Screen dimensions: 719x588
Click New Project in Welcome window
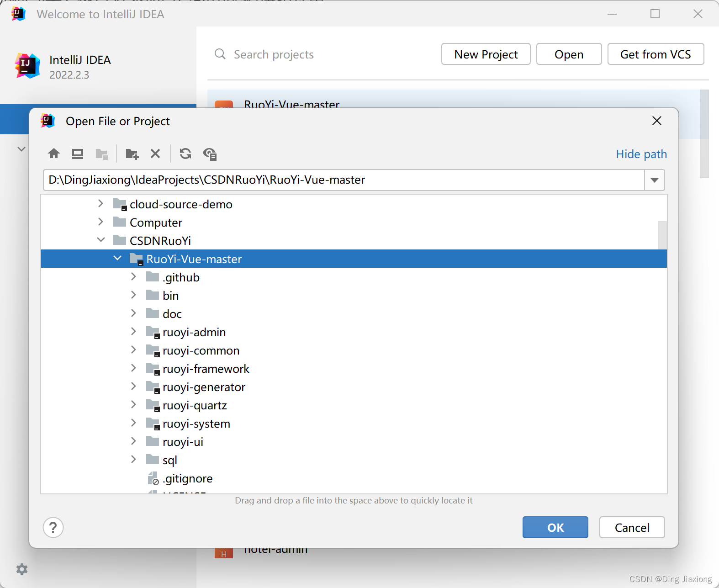click(486, 54)
